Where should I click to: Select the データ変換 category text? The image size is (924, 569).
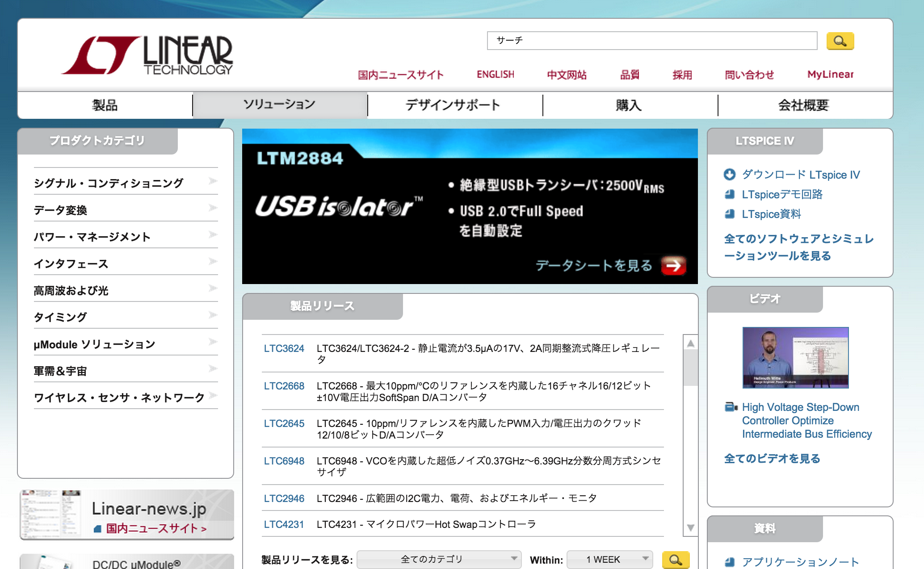(60, 210)
